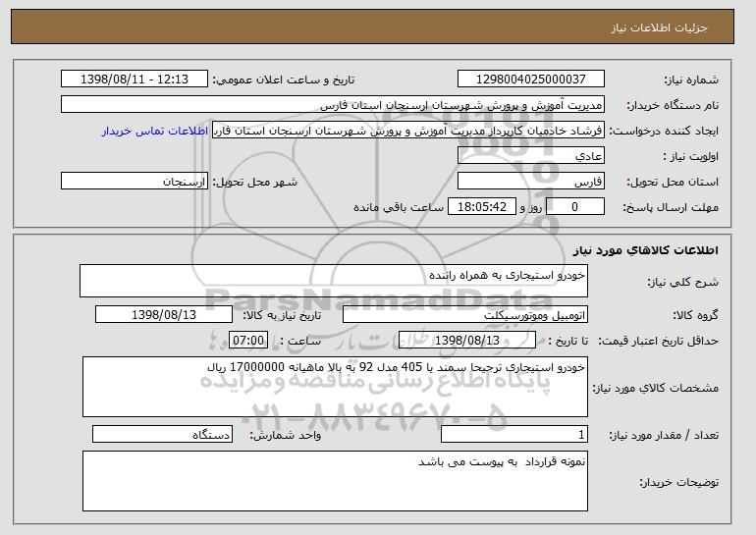
Task: Click the شرح کلی نیاز label
Action: [682, 282]
